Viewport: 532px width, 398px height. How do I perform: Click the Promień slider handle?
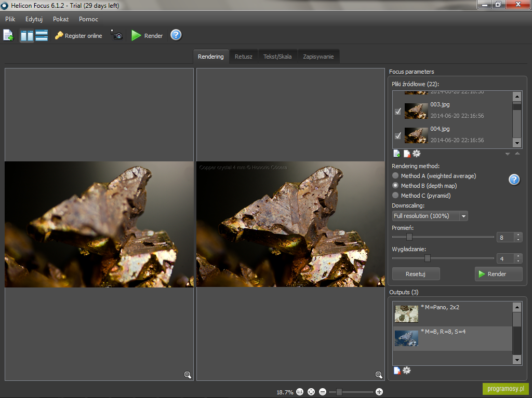[409, 237]
